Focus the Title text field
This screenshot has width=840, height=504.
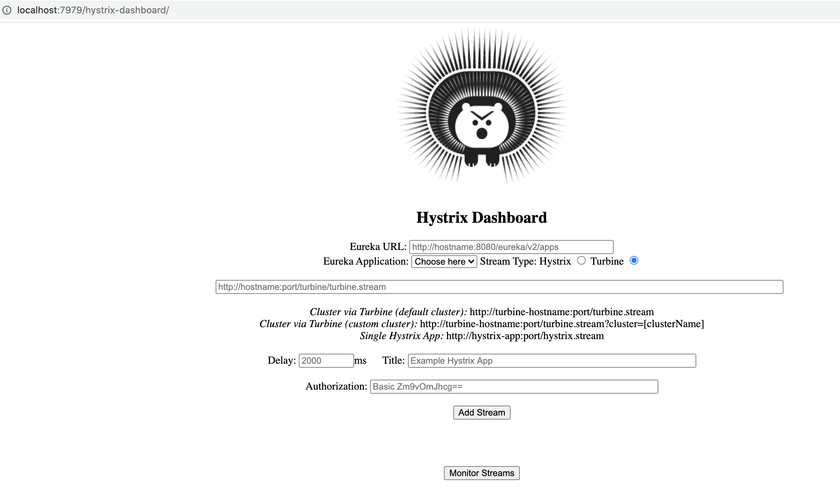(x=551, y=361)
